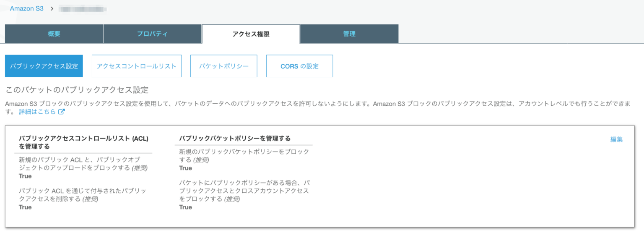Image resolution: width=644 pixels, height=246 pixels.
Task: Open the アクセスコントロールリスト section
Action: click(137, 66)
